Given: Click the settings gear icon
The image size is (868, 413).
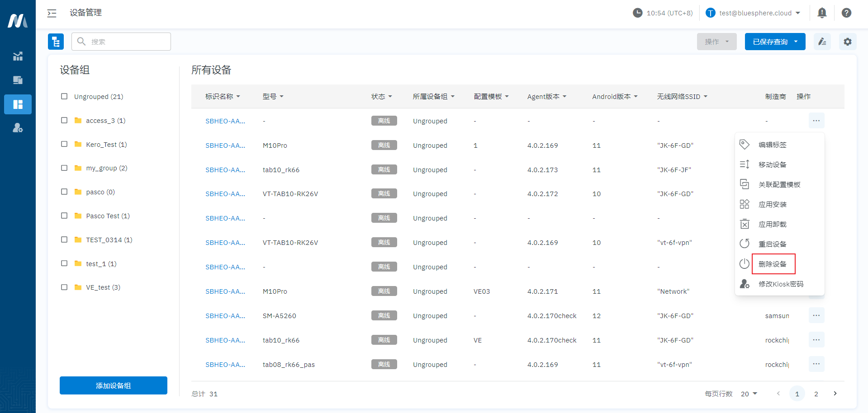Looking at the screenshot, I should pos(847,42).
